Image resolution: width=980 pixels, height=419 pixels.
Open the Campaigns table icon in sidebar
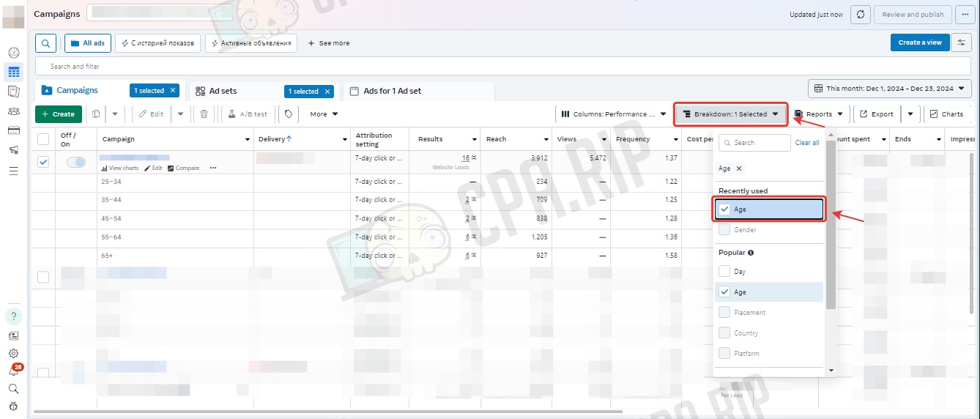[13, 72]
